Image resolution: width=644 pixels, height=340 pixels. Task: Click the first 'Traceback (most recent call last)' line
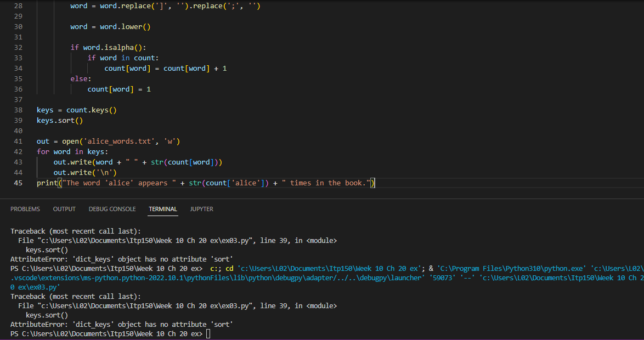tap(76, 231)
